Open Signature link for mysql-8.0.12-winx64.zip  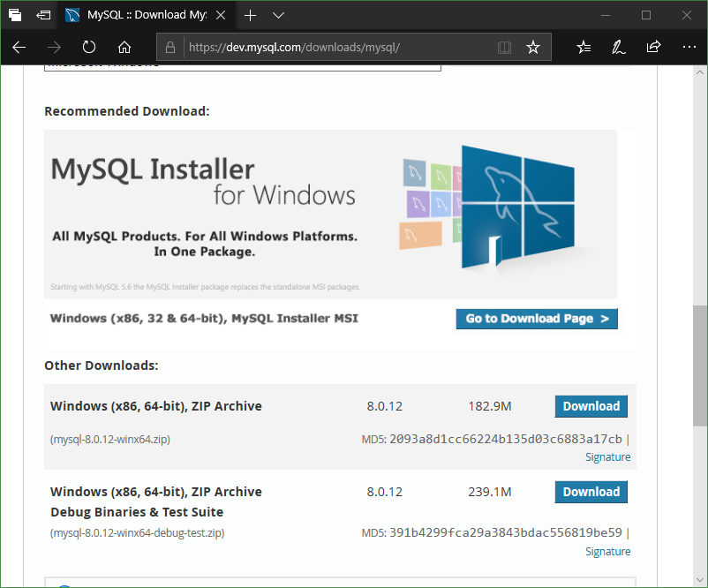click(607, 457)
